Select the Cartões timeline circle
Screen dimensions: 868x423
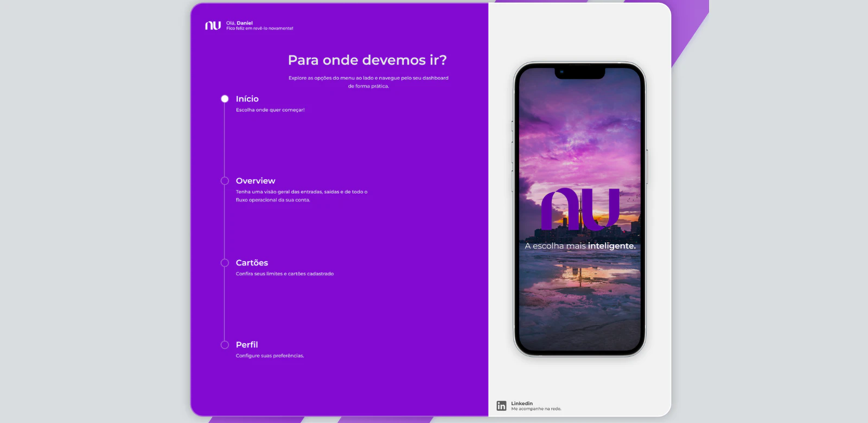[225, 263]
